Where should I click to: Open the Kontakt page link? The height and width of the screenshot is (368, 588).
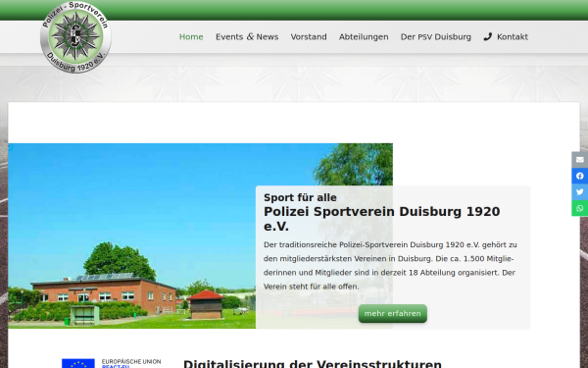(x=513, y=37)
